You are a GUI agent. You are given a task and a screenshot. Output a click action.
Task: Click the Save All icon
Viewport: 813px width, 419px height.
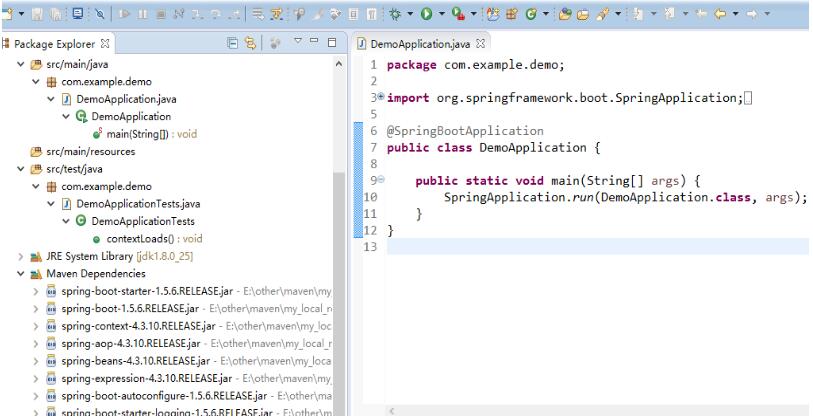pos(55,15)
